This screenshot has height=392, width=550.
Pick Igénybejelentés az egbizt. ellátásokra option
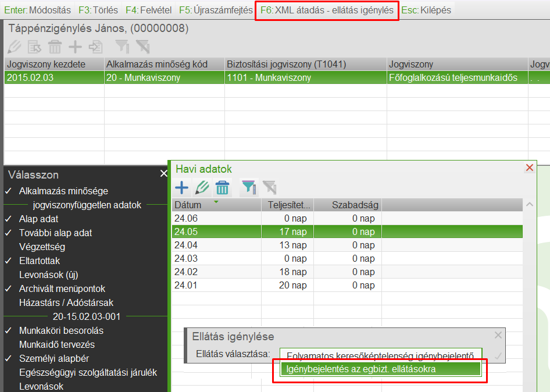click(381, 369)
